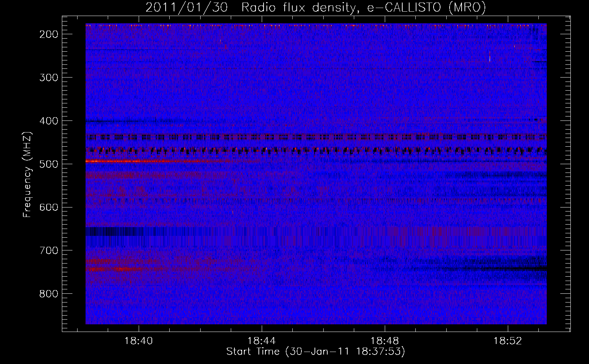The image size is (589, 364).
Task: Click the '800' frequency tick label
Action: 49,294
